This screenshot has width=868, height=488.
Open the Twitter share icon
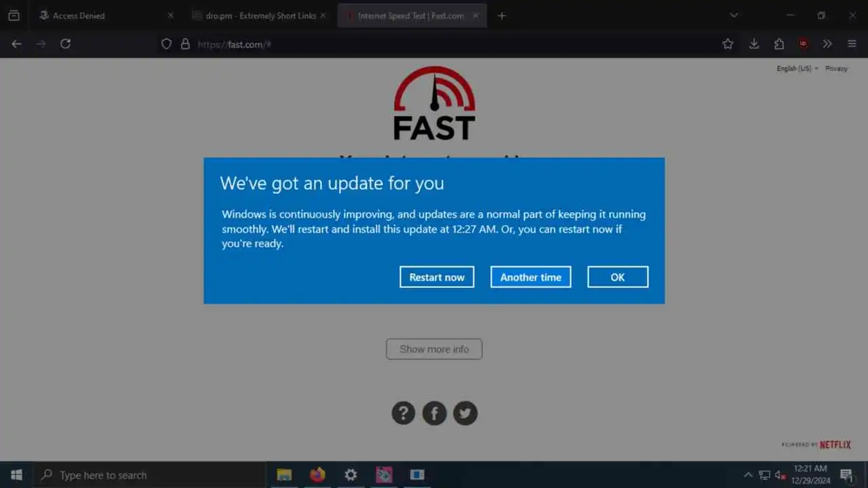tap(465, 413)
